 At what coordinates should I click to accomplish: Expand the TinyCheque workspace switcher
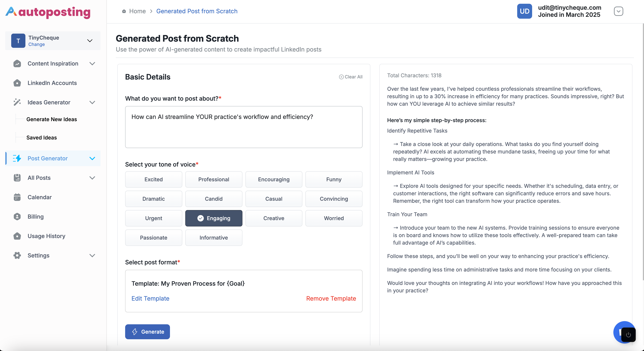point(90,41)
